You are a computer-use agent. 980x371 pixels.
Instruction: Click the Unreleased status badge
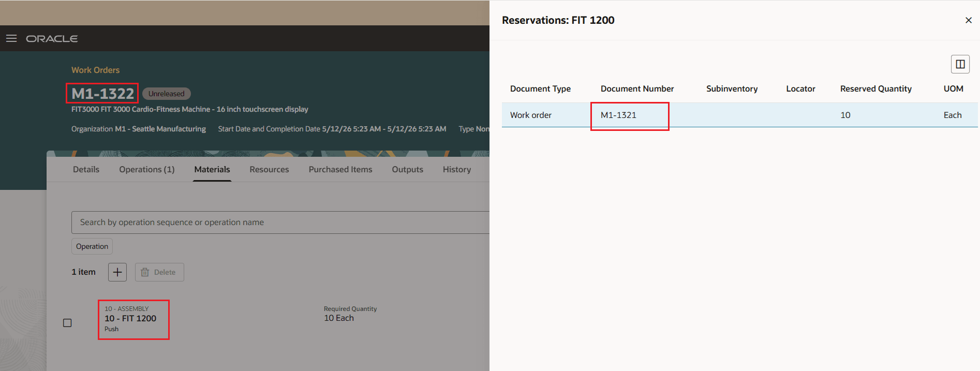click(166, 94)
